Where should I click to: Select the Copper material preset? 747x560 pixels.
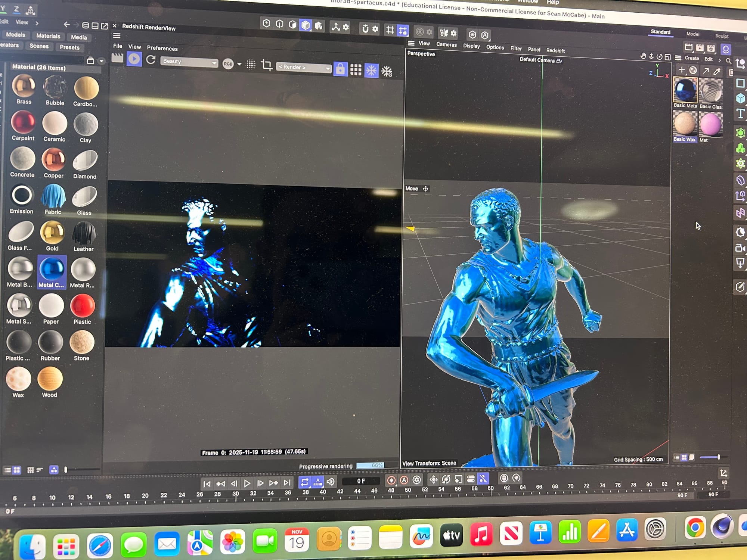click(54, 160)
